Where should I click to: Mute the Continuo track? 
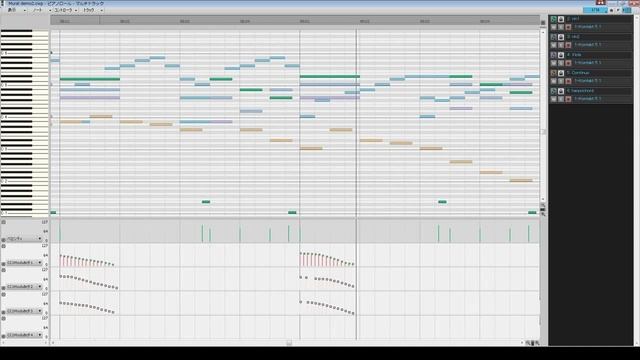tap(553, 81)
